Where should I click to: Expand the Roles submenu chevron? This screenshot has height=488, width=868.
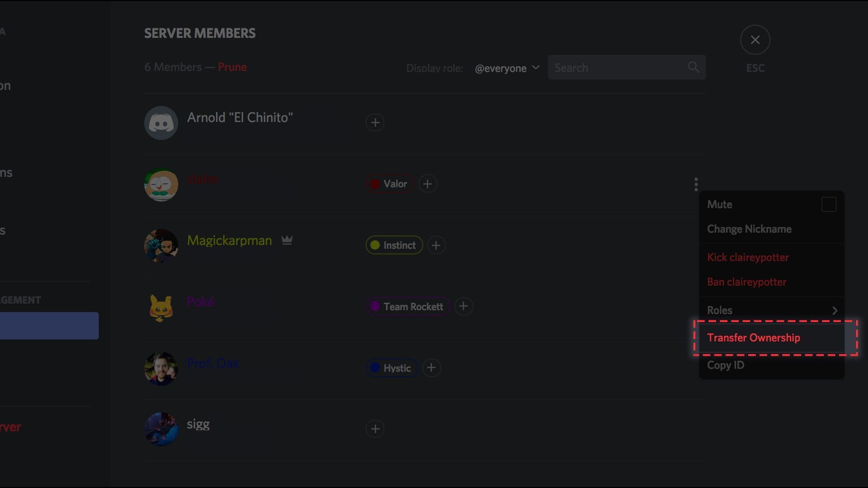(x=834, y=310)
